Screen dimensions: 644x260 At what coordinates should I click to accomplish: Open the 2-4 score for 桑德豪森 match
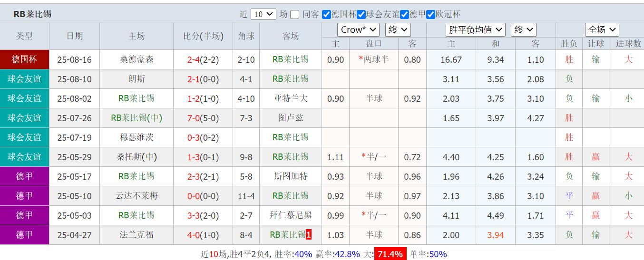click(x=194, y=60)
